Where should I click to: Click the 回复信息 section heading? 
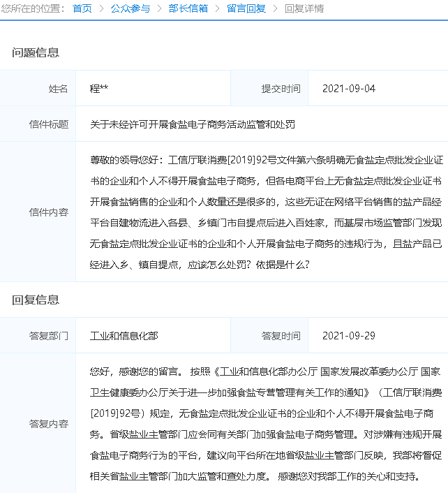coord(36,300)
